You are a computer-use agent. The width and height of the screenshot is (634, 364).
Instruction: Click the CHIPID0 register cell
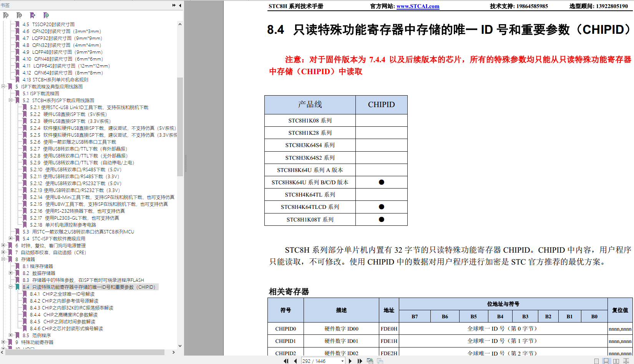pyautogui.click(x=285, y=329)
